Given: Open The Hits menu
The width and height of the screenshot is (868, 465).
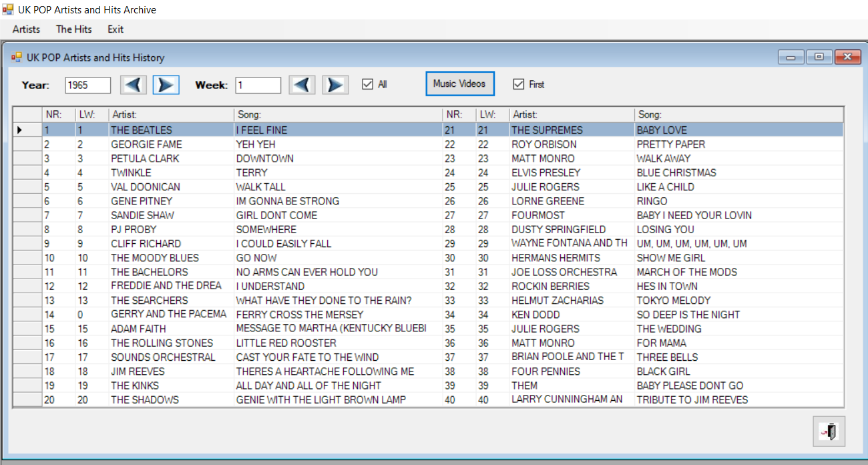Looking at the screenshot, I should [74, 29].
